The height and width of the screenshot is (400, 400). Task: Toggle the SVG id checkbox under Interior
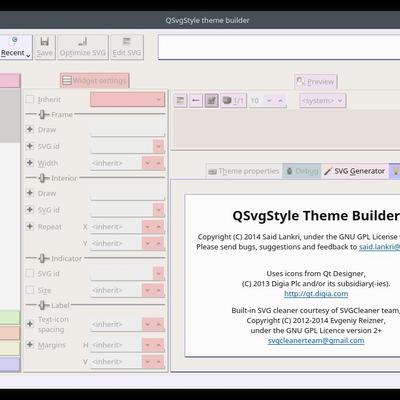pyautogui.click(x=30, y=210)
